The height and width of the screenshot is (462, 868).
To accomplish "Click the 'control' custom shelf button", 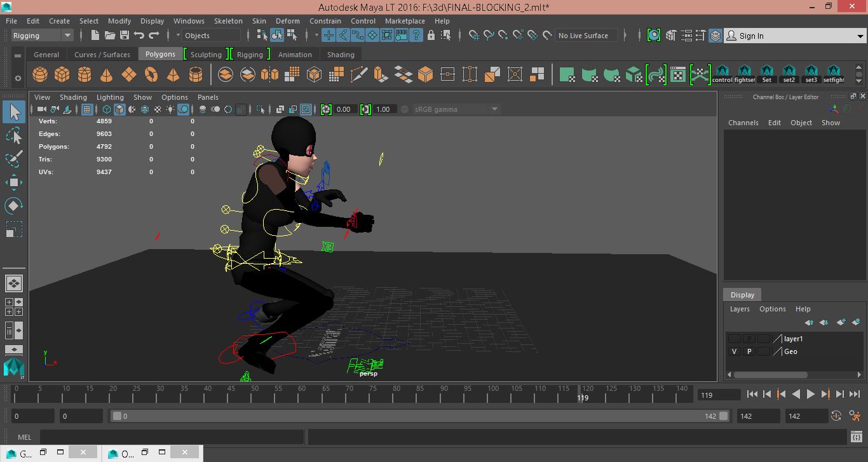I will 722,75.
